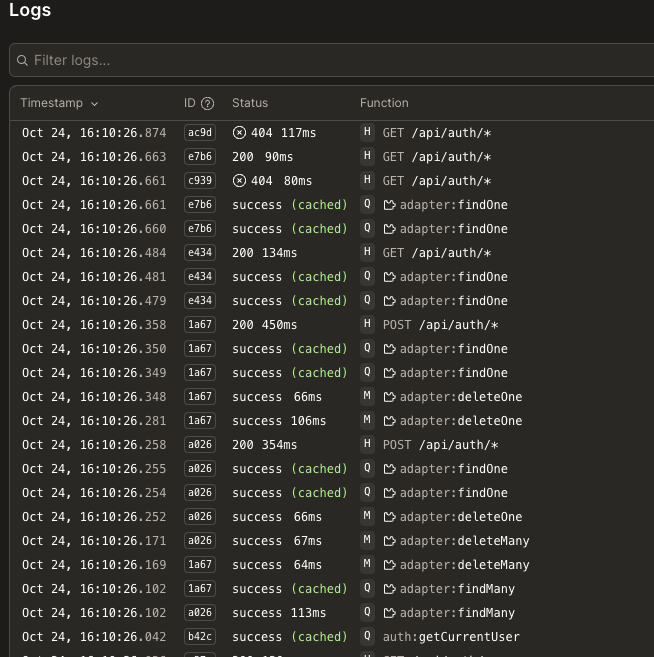Click the Q badge beside auth:getCurrentUser
This screenshot has height=657, width=654.
click(x=367, y=637)
